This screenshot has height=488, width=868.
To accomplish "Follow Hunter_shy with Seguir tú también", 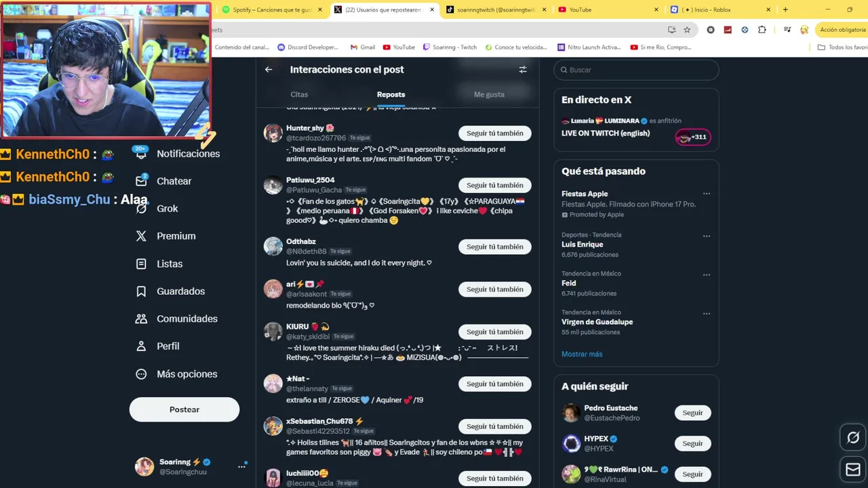I will (x=495, y=134).
